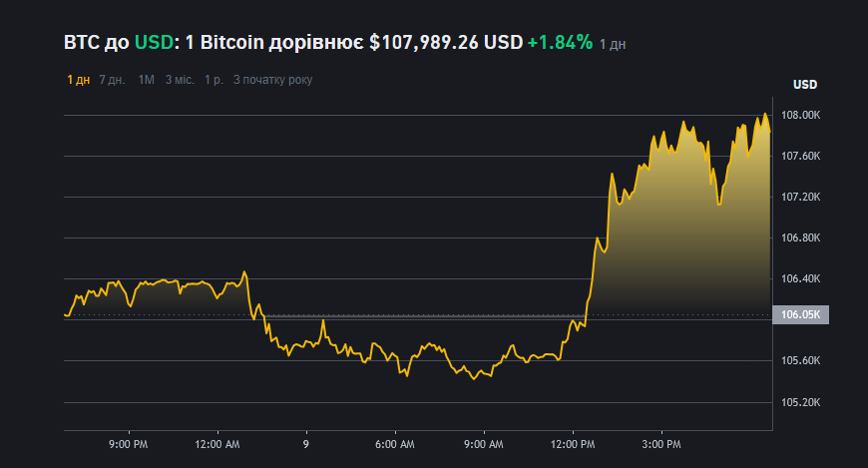The height and width of the screenshot is (468, 868).
Task: Click the 3:00 PM time axis label
Action: (x=661, y=444)
